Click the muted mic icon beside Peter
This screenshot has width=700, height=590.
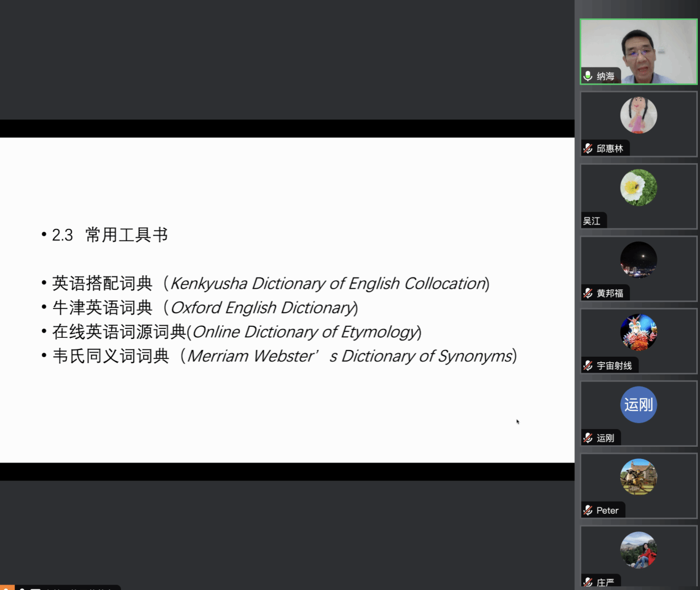pyautogui.click(x=588, y=510)
